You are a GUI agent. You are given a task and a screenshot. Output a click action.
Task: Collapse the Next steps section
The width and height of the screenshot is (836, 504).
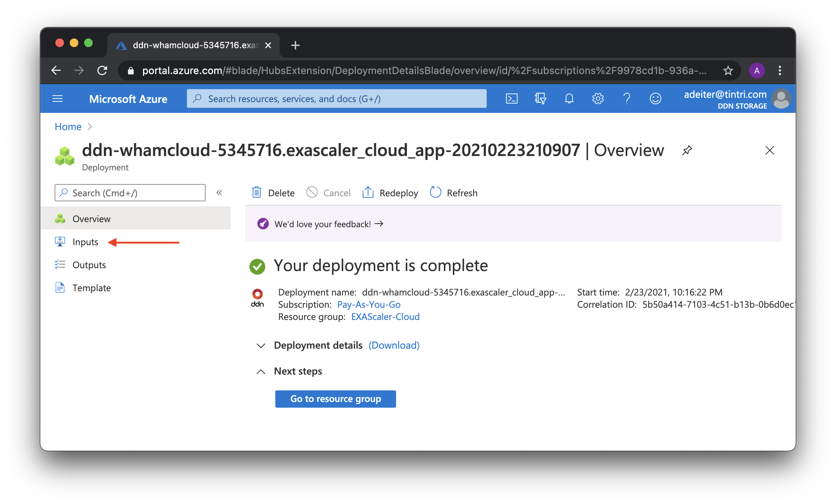tap(261, 371)
